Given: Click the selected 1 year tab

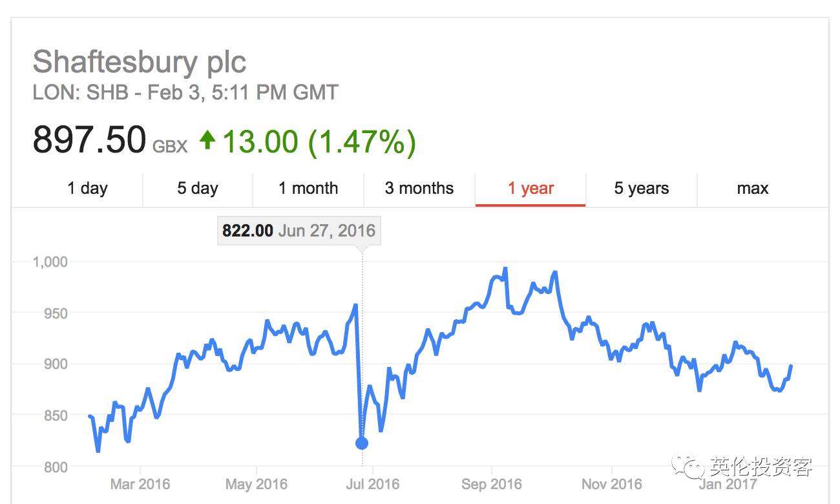Looking at the screenshot, I should pyautogui.click(x=530, y=189).
